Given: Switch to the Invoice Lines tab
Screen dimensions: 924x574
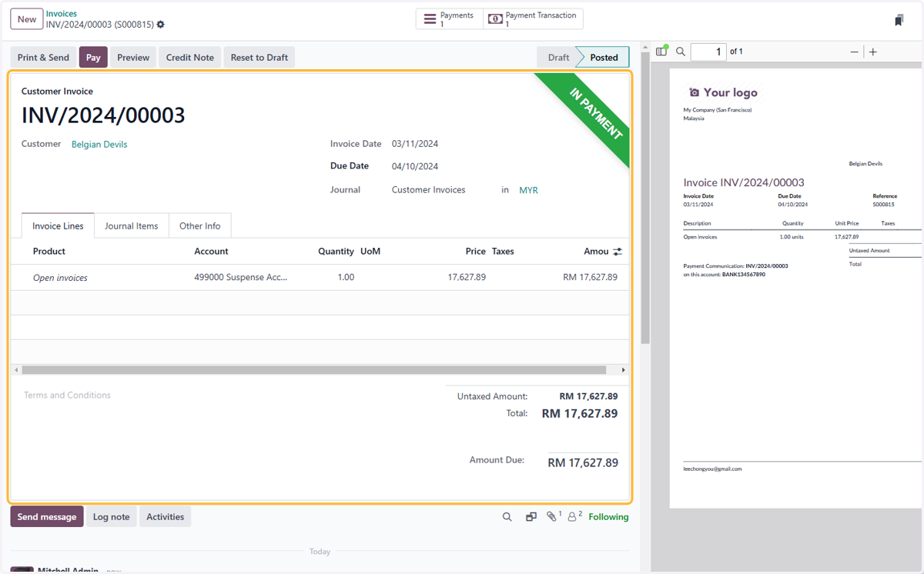Looking at the screenshot, I should point(58,226).
